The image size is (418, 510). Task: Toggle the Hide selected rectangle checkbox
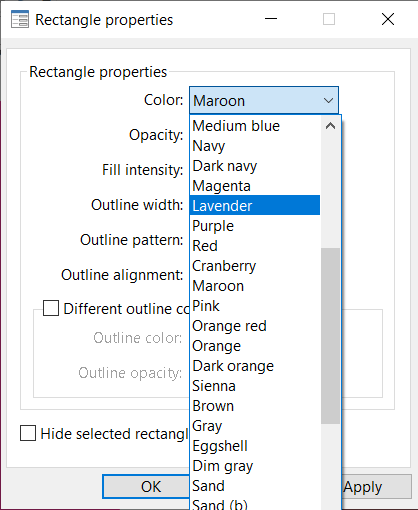pos(28,433)
